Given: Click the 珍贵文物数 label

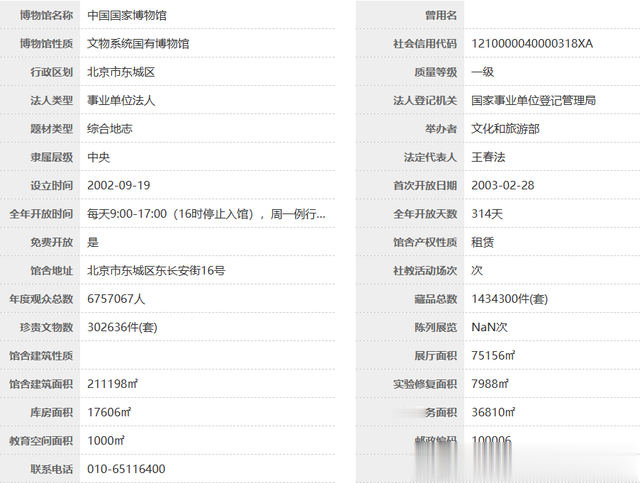Looking at the screenshot, I should click(x=47, y=327).
